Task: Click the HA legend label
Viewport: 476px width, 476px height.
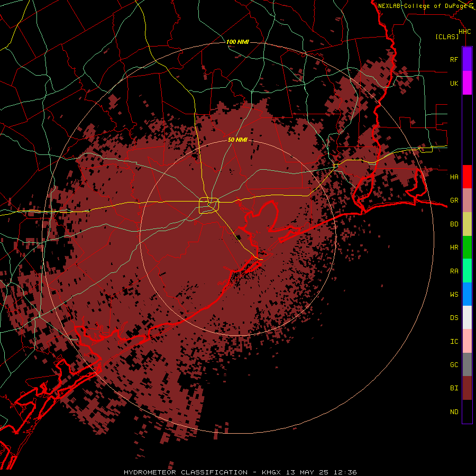Action: tap(454, 177)
